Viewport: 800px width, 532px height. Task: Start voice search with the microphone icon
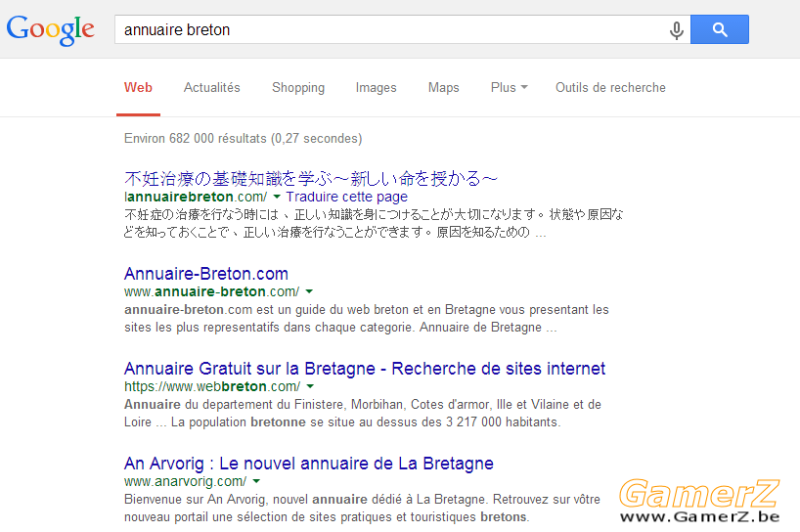(676, 30)
